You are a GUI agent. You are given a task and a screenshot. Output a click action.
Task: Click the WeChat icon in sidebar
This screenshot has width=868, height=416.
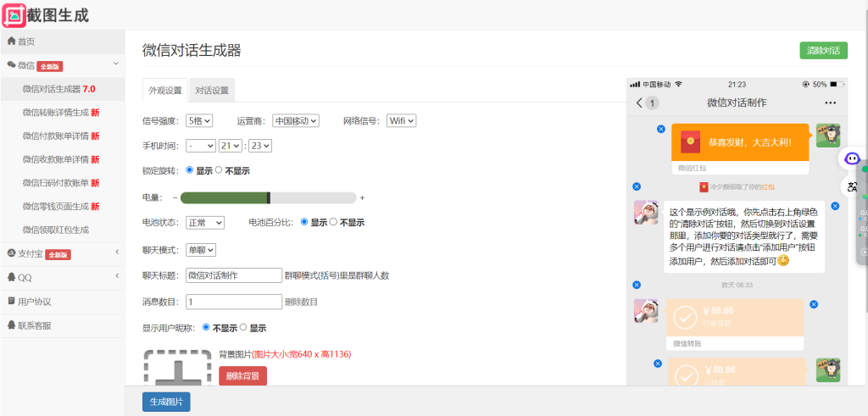pyautogui.click(x=11, y=65)
